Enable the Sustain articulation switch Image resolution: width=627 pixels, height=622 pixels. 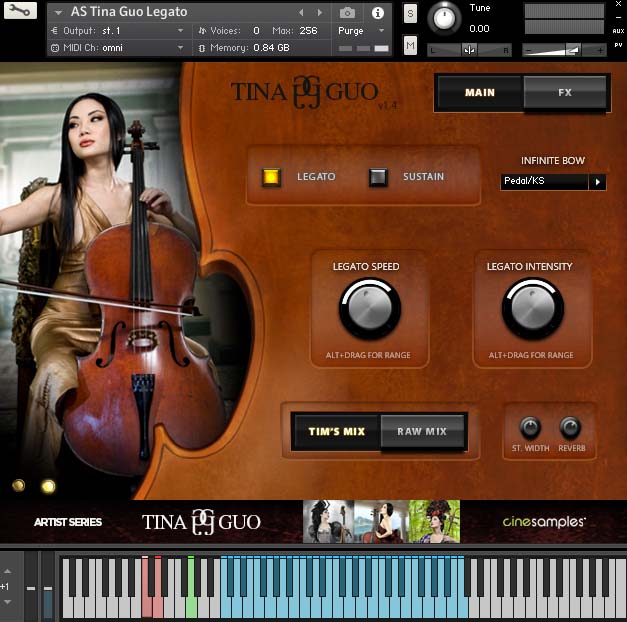378,177
